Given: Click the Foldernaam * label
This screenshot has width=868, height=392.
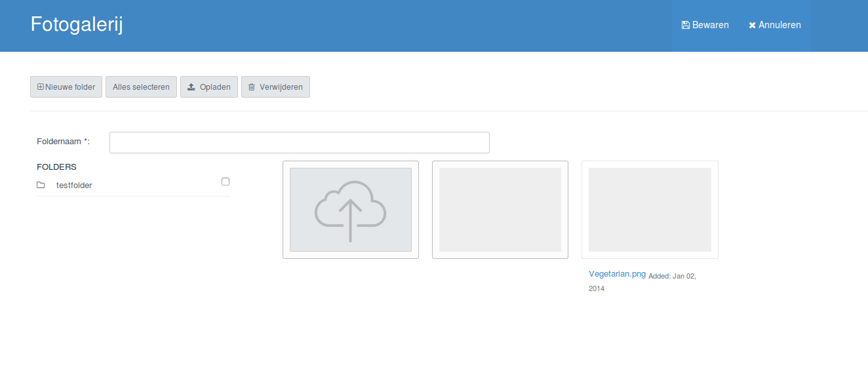Looking at the screenshot, I should click(63, 142).
